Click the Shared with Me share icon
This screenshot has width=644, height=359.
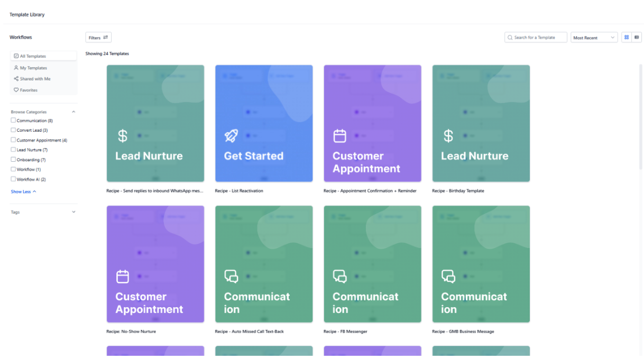(x=16, y=79)
